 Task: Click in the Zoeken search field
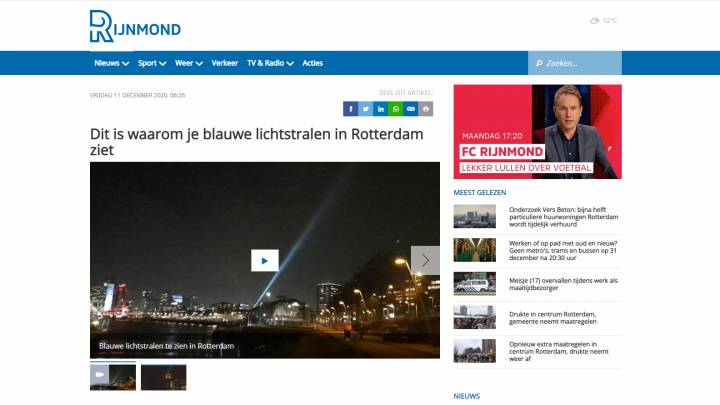[580, 63]
